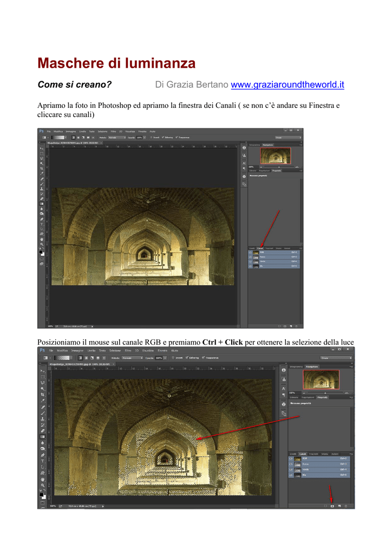Select the RGB channel row in lower screenshot

click(319, 459)
